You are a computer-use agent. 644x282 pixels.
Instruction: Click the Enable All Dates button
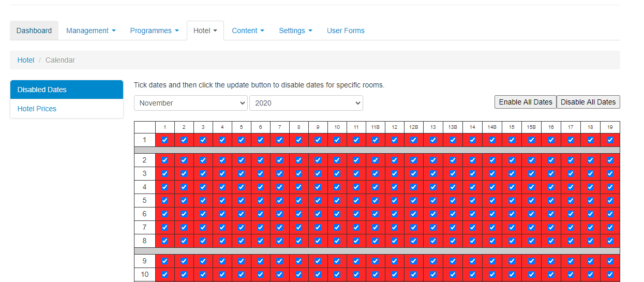(x=525, y=102)
